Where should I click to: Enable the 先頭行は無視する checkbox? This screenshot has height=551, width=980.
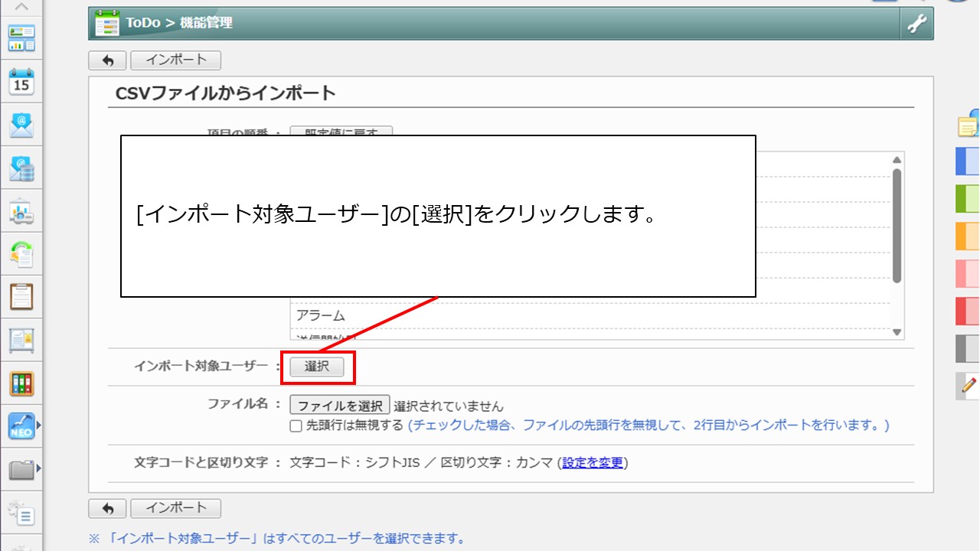(296, 425)
